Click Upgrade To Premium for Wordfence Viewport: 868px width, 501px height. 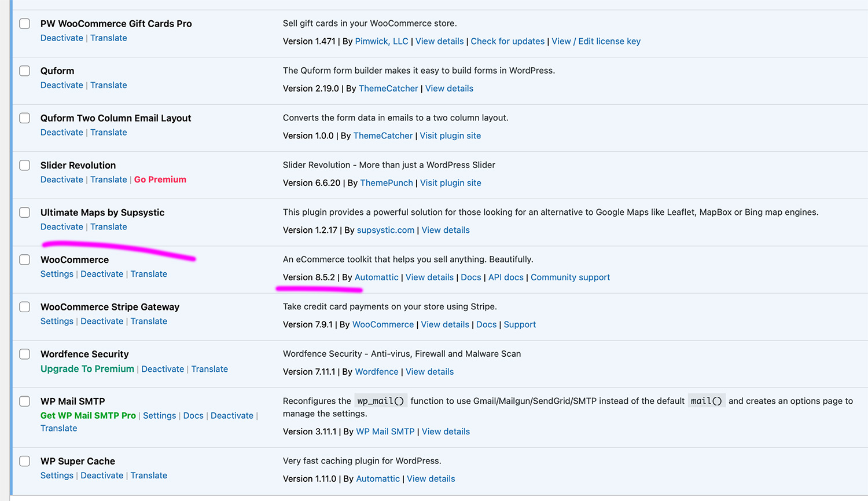point(87,369)
